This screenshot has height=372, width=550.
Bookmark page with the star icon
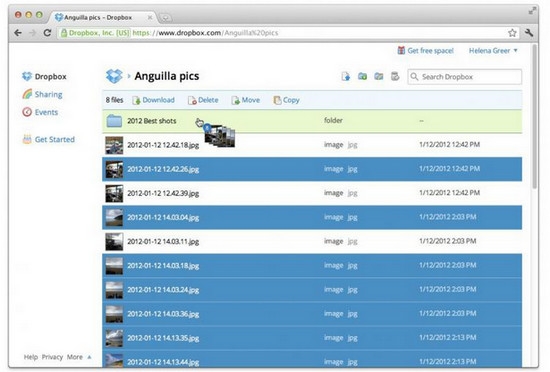pyautogui.click(x=512, y=33)
